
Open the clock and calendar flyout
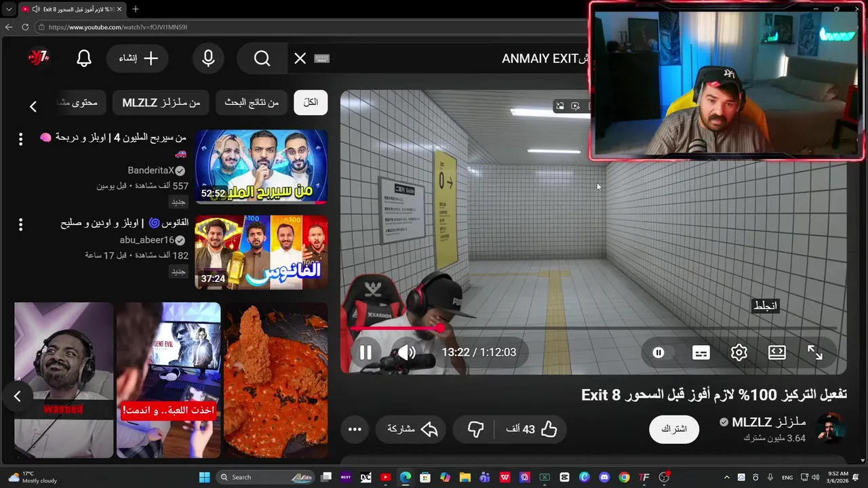point(838,477)
